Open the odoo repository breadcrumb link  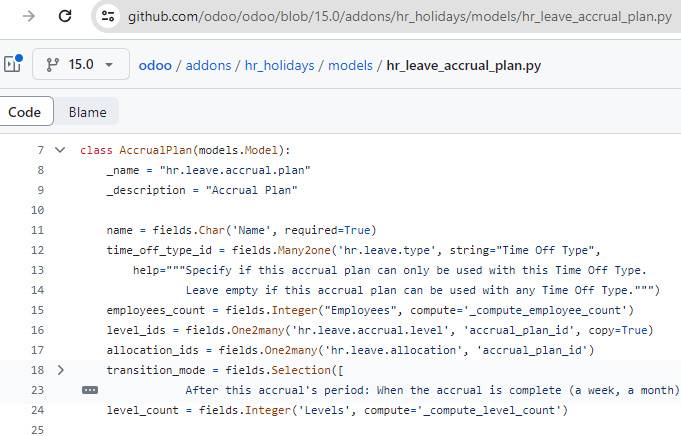[155, 66]
